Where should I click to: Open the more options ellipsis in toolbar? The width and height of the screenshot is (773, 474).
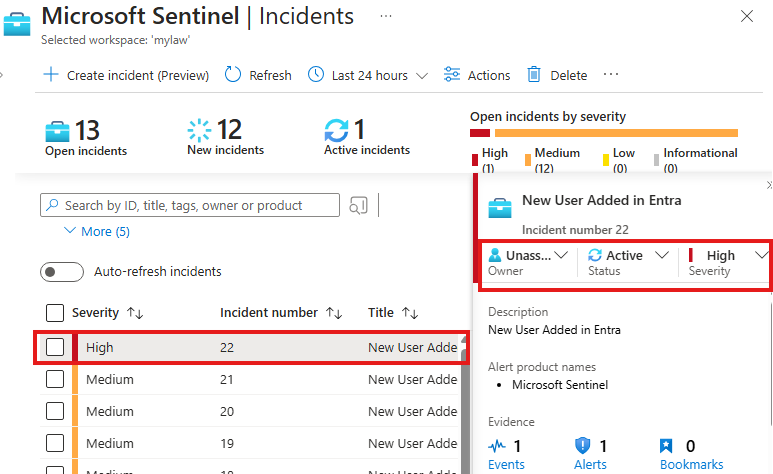click(611, 75)
